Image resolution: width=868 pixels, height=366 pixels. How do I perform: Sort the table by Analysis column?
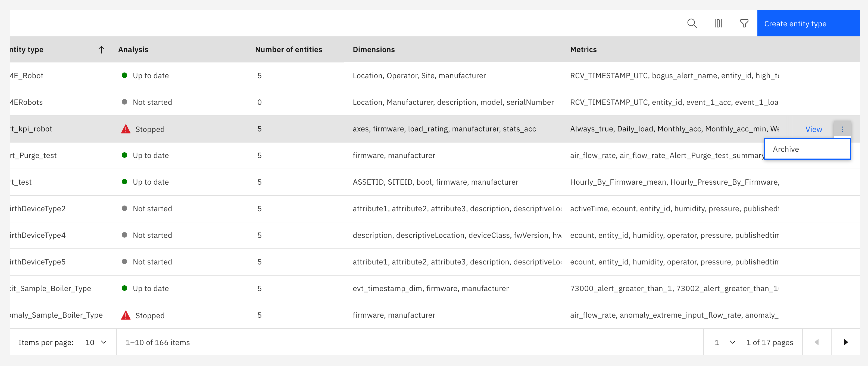[133, 49]
